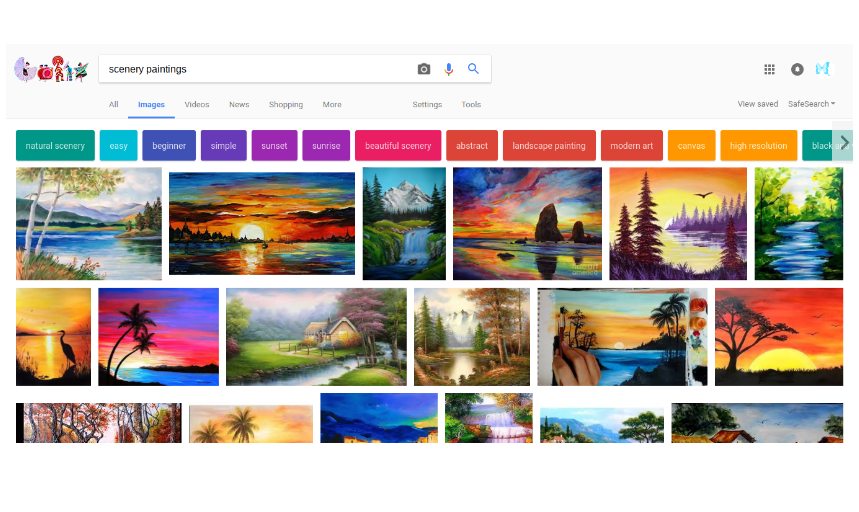Screen dimensions: 859x512
Task: Select the 'landscape painting' filter chip
Action: 549,146
